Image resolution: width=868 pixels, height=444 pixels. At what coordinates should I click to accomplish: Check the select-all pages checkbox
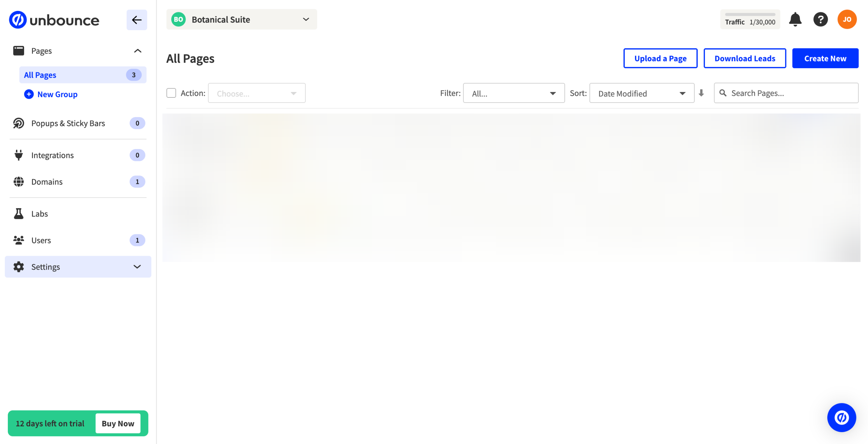click(x=171, y=93)
